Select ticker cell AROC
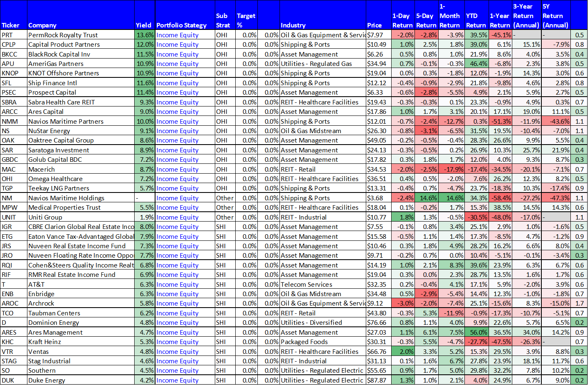588x385 pixels. coord(14,303)
